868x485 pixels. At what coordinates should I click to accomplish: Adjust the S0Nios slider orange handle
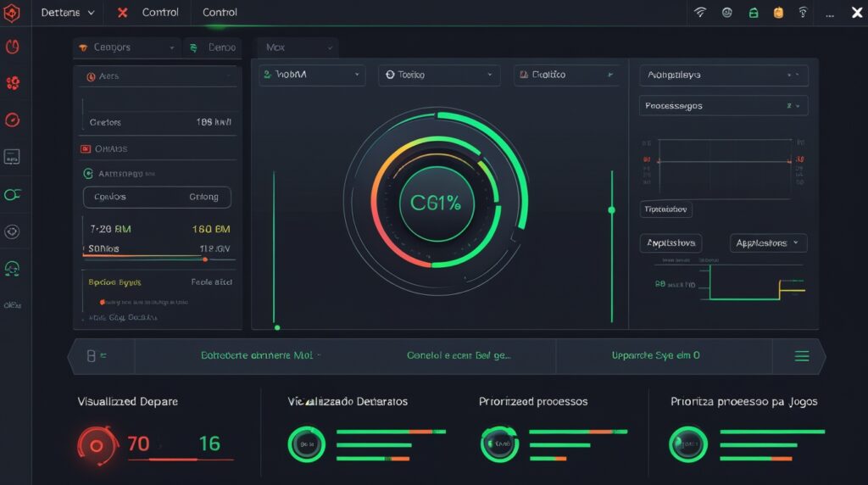pos(205,259)
